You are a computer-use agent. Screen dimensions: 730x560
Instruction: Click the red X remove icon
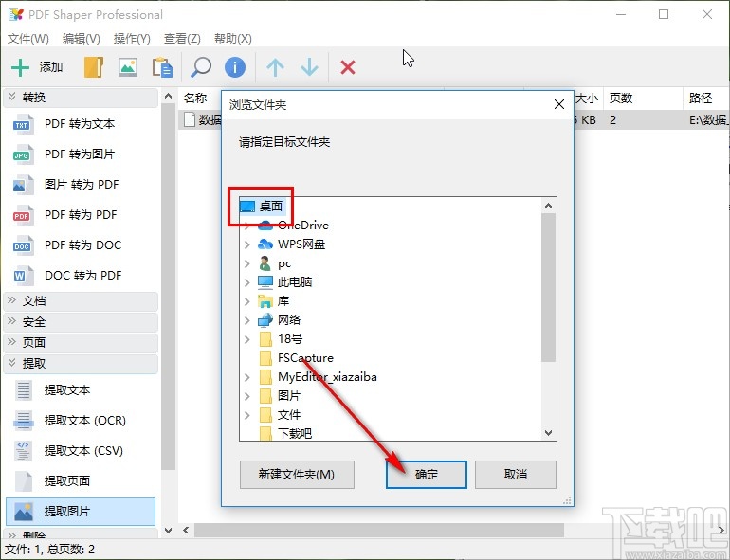(348, 67)
